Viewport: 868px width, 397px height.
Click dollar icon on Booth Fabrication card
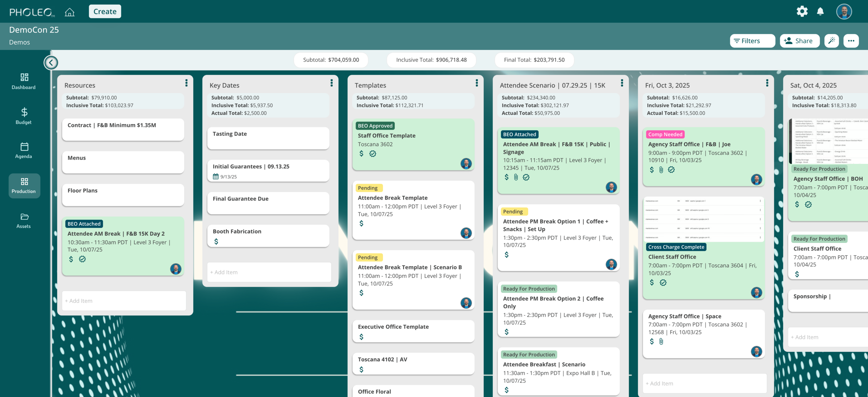click(x=216, y=241)
